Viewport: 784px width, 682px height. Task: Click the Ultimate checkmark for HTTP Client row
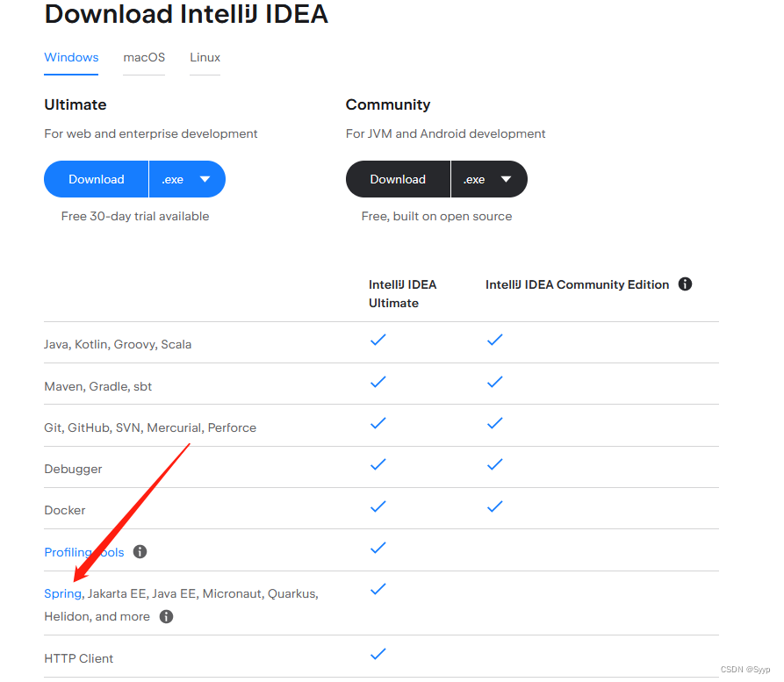click(378, 654)
